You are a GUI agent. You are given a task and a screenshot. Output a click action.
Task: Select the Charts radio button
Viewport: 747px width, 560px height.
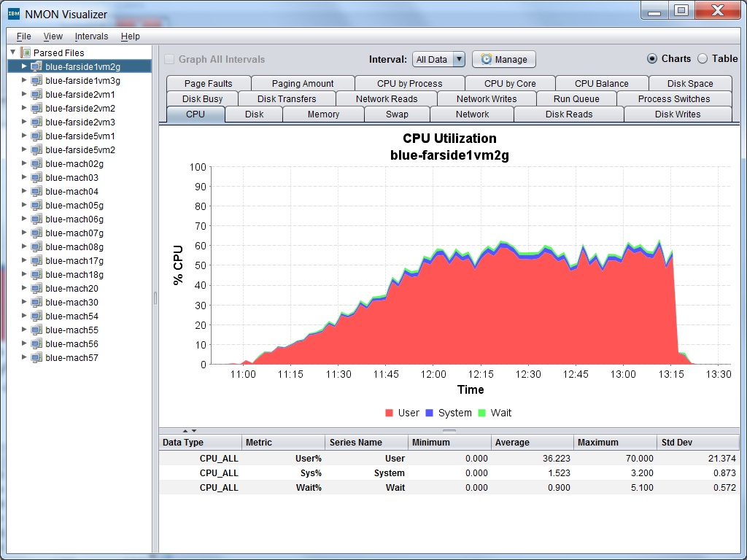point(652,59)
